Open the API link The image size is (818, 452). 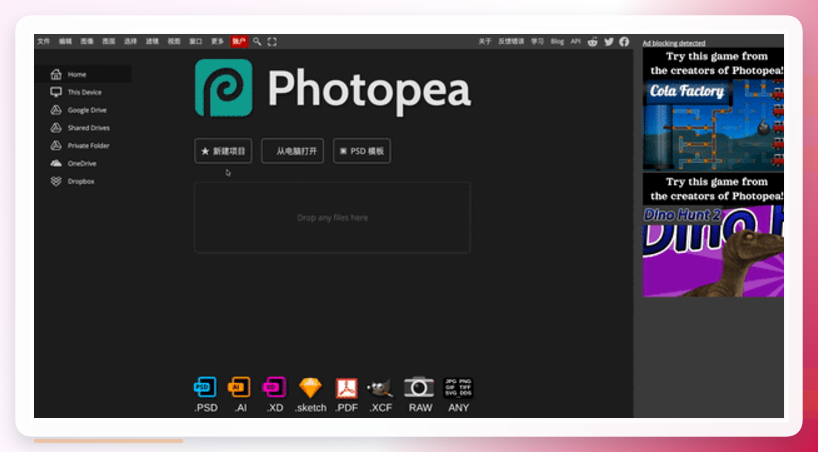575,42
